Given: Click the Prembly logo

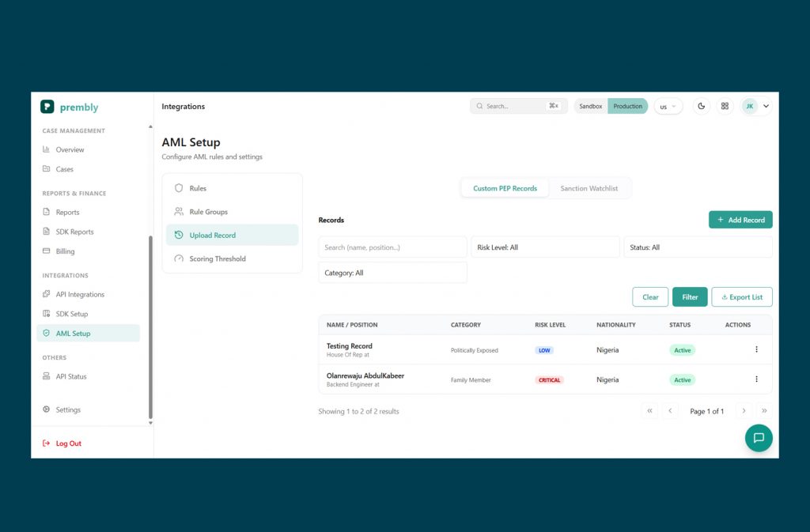Looking at the screenshot, I should (70, 107).
